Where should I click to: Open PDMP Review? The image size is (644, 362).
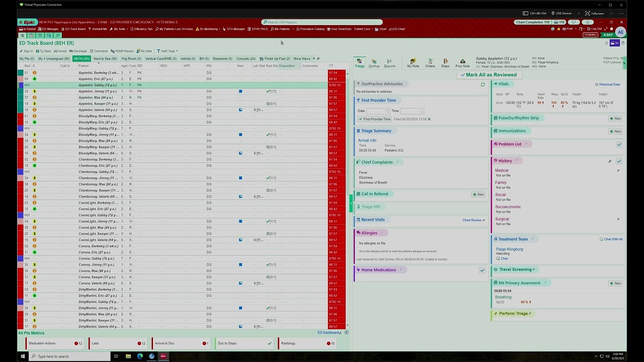(x=123, y=51)
